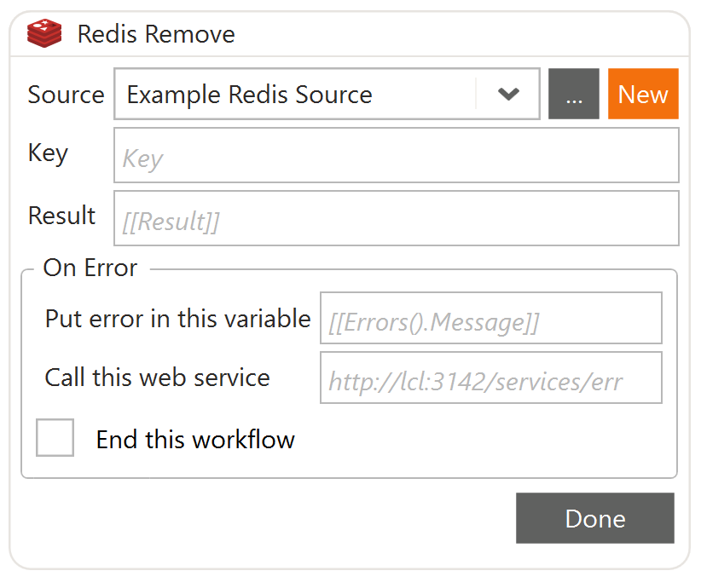Screen dimensions: 701x588
Task: Click the error variable input field
Action: pyautogui.click(x=491, y=318)
